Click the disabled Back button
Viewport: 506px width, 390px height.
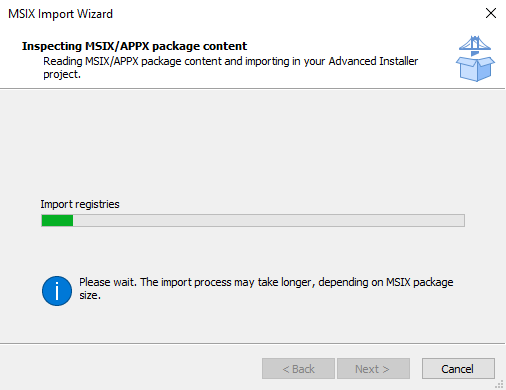point(298,369)
